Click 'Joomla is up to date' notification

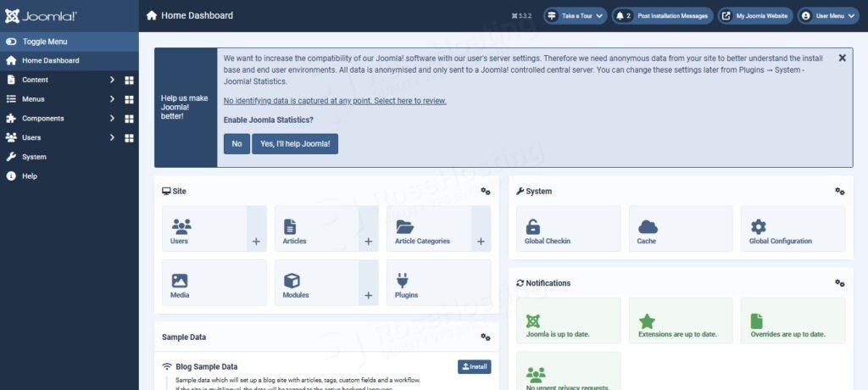click(x=569, y=320)
